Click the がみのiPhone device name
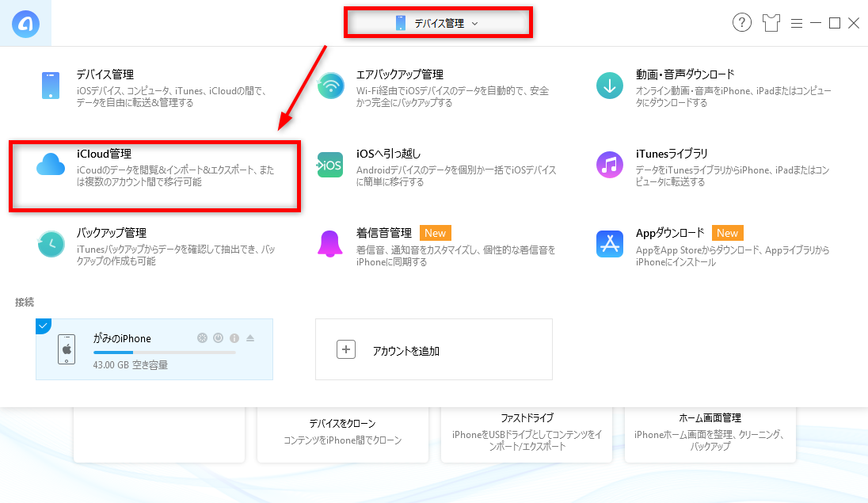The height and width of the screenshot is (503, 868). click(122, 338)
